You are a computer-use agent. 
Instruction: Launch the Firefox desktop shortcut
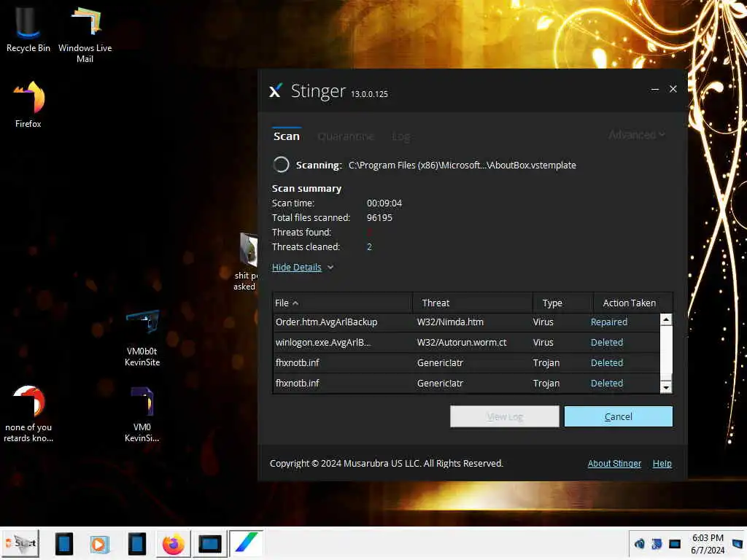pos(28,105)
